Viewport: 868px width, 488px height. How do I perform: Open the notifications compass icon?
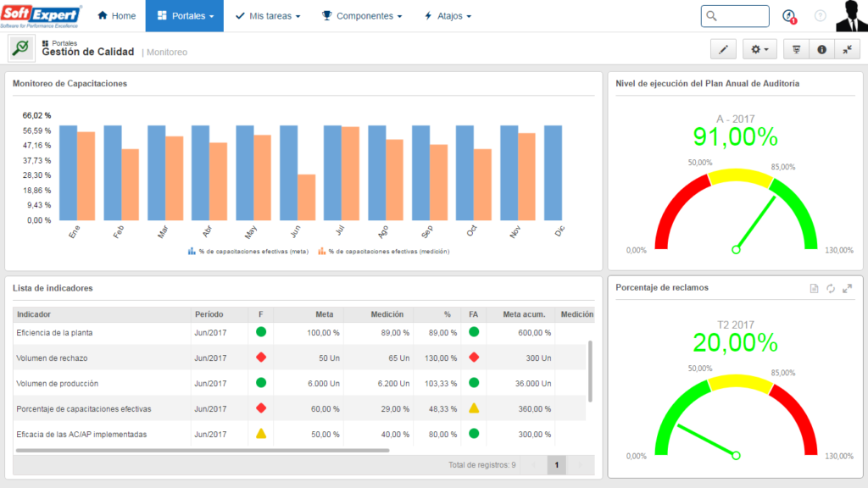[789, 16]
